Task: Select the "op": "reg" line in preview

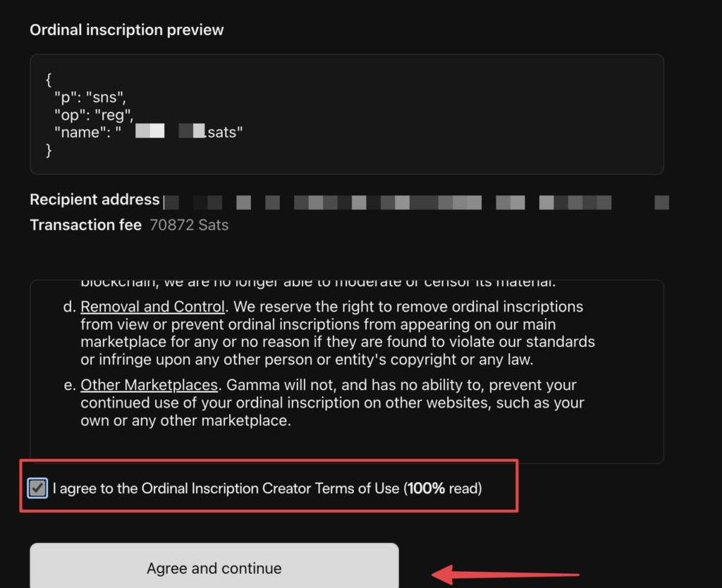Action: click(94, 115)
